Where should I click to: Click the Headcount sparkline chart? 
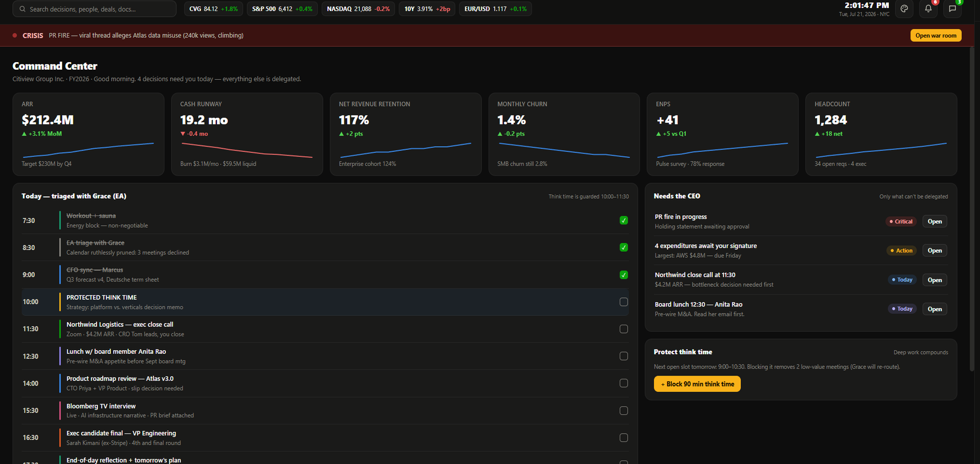pos(881,150)
